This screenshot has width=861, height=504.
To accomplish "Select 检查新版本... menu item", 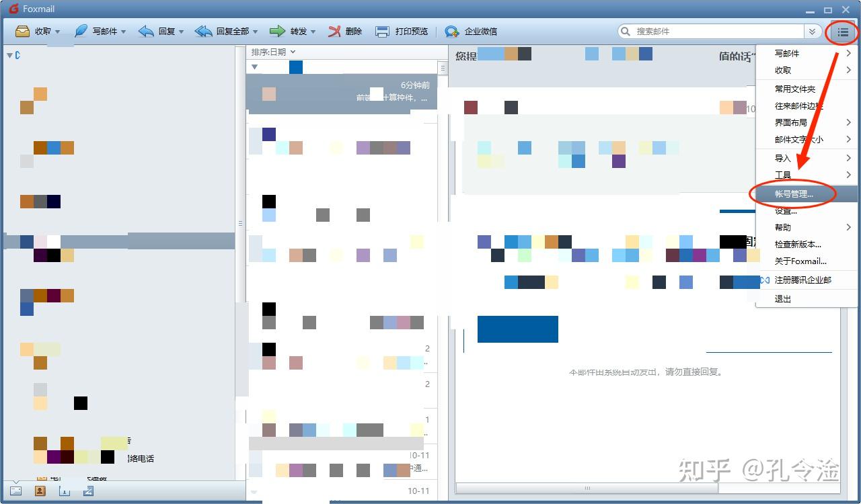I will pyautogui.click(x=807, y=244).
